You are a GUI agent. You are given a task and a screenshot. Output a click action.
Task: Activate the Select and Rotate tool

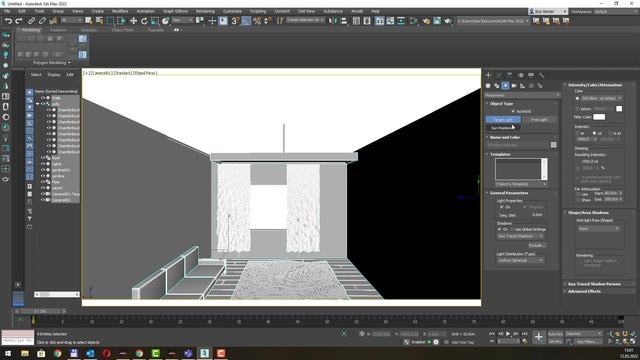(144, 21)
